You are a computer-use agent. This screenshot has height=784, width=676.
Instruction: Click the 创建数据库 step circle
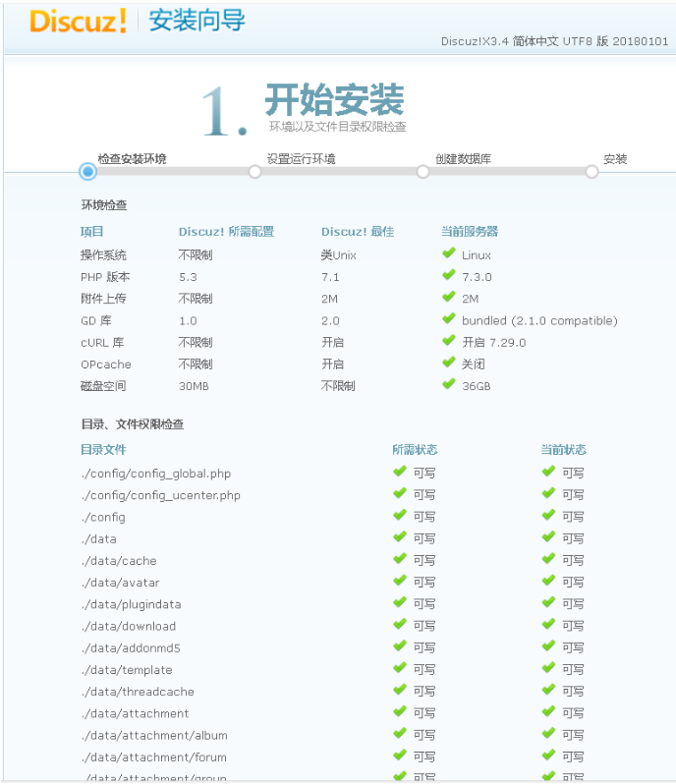[422, 172]
